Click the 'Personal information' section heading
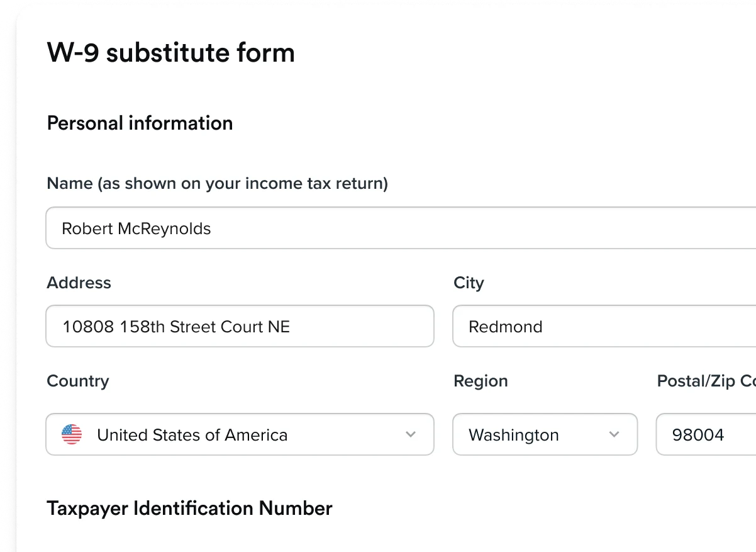Viewport: 756px width, 552px height. (x=140, y=123)
